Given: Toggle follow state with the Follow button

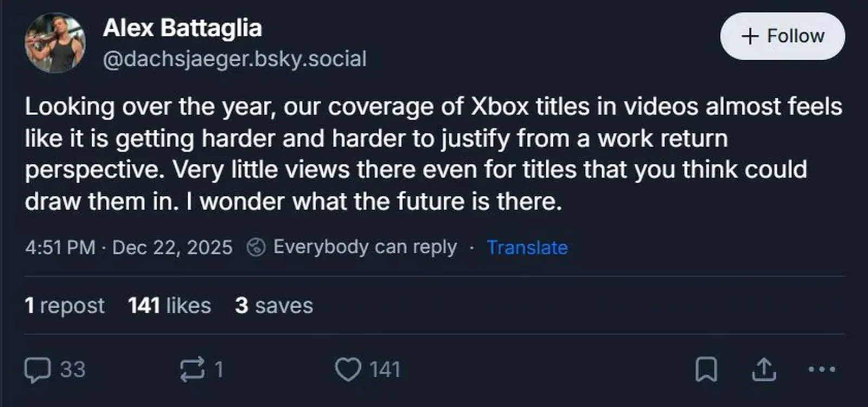Looking at the screenshot, I should 782,36.
